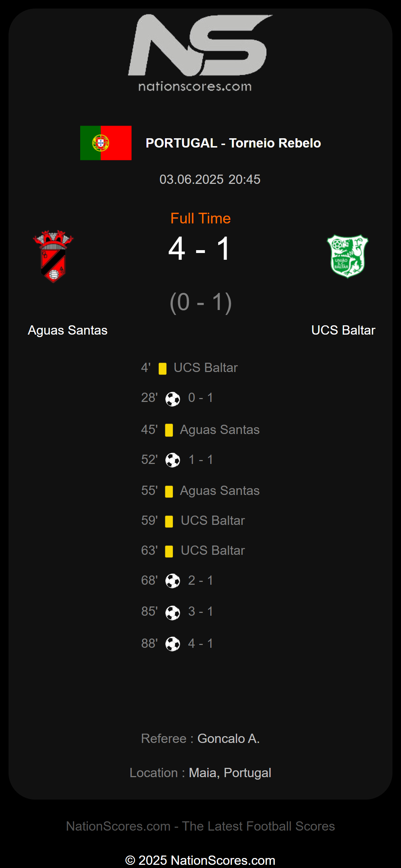Click the half-time score (0 - 1)
Image resolution: width=401 pixels, height=868 pixels.
tap(201, 303)
